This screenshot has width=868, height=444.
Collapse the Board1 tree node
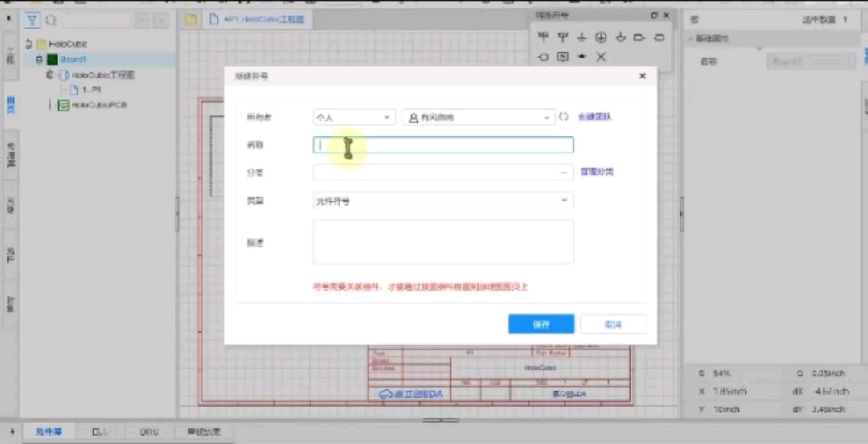click(x=39, y=59)
